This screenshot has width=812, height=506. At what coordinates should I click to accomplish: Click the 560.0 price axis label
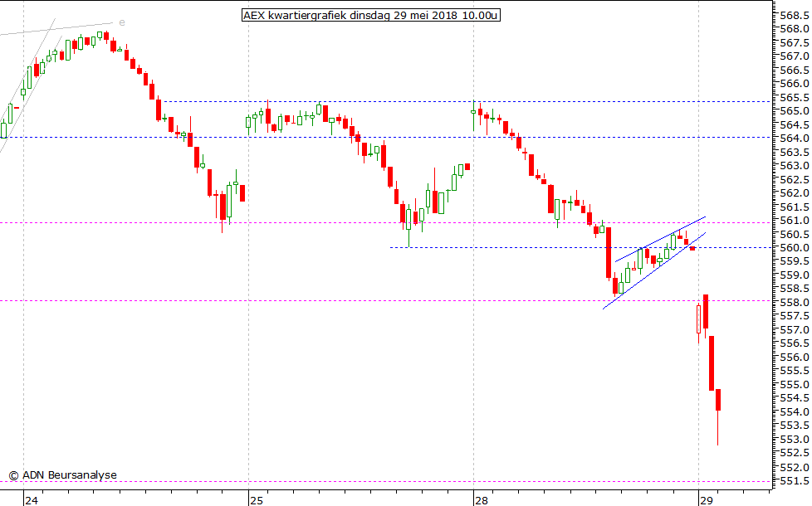pyautogui.click(x=795, y=248)
